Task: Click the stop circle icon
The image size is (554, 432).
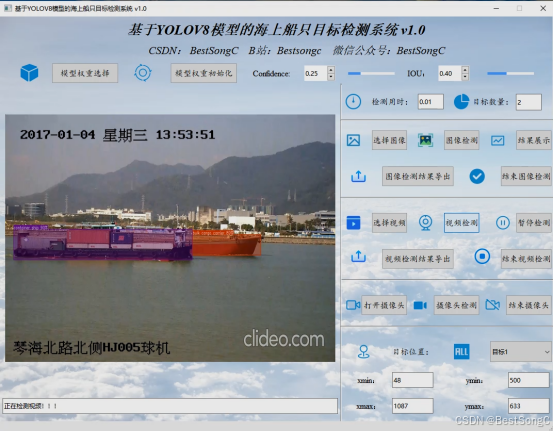Action: [482, 256]
